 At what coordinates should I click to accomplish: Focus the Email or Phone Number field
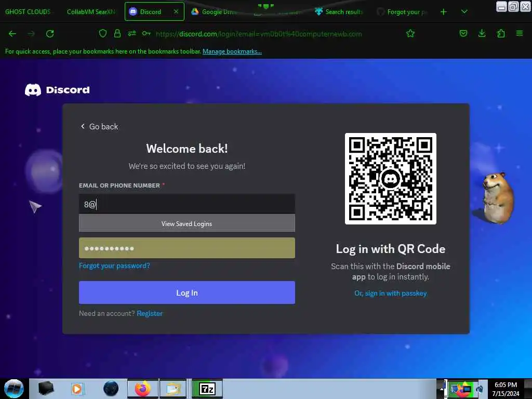(187, 204)
